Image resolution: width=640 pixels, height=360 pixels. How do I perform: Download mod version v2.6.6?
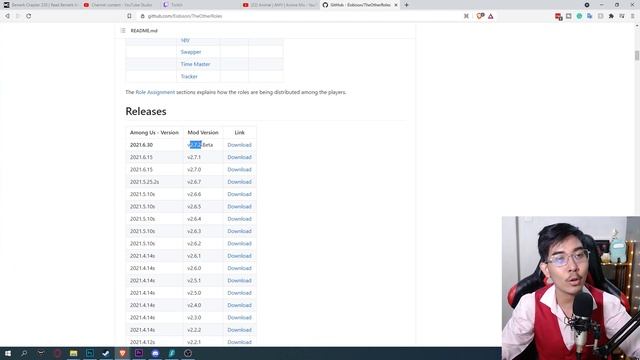(x=239, y=194)
